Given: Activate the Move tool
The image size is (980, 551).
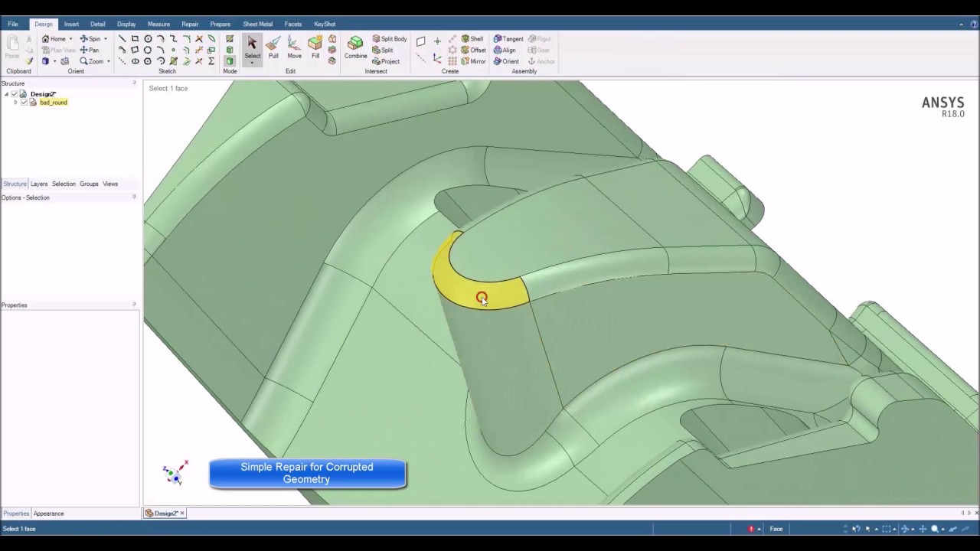Looking at the screenshot, I should coord(294,47).
